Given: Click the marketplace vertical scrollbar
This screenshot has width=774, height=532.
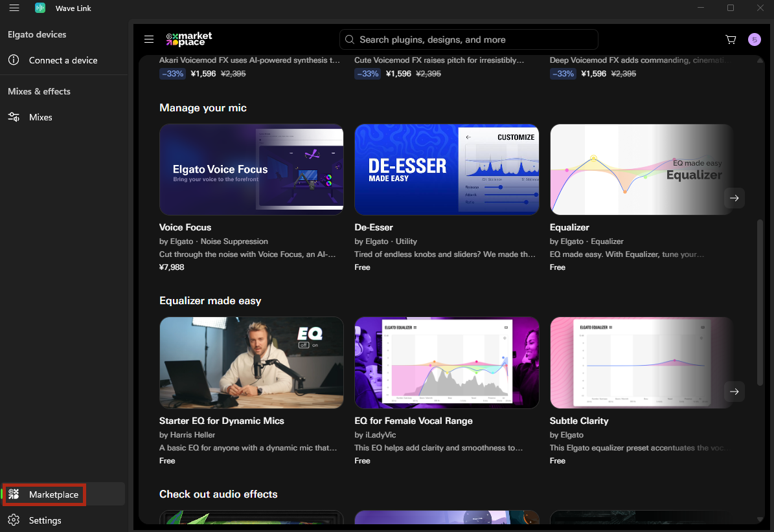Looking at the screenshot, I should click(760, 302).
